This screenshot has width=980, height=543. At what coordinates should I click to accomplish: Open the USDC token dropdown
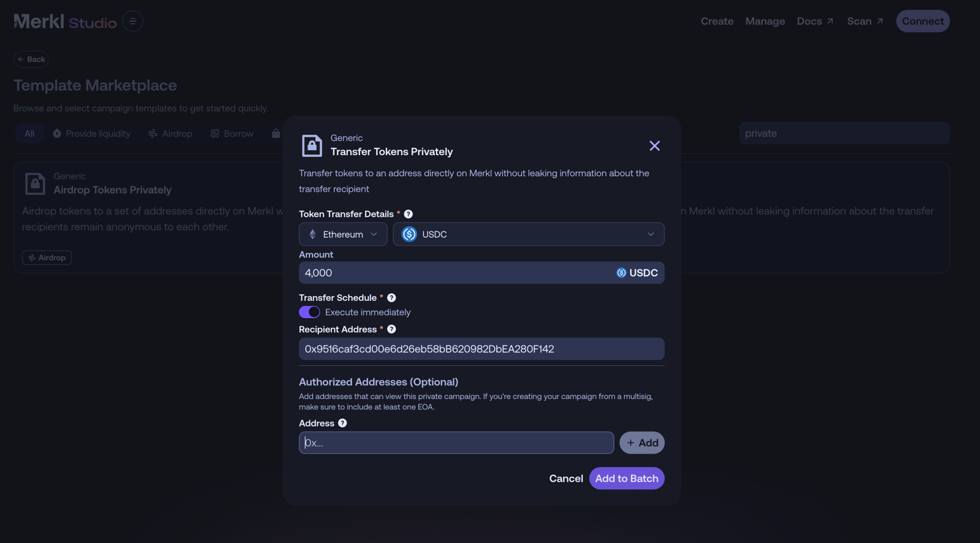click(529, 234)
